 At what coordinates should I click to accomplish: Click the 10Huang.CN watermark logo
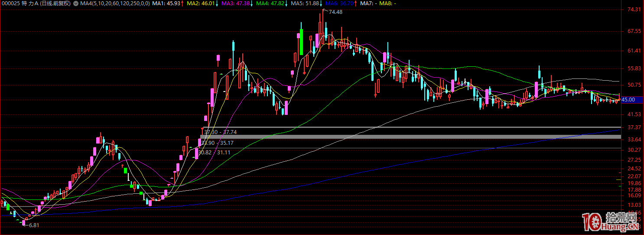tap(611, 222)
